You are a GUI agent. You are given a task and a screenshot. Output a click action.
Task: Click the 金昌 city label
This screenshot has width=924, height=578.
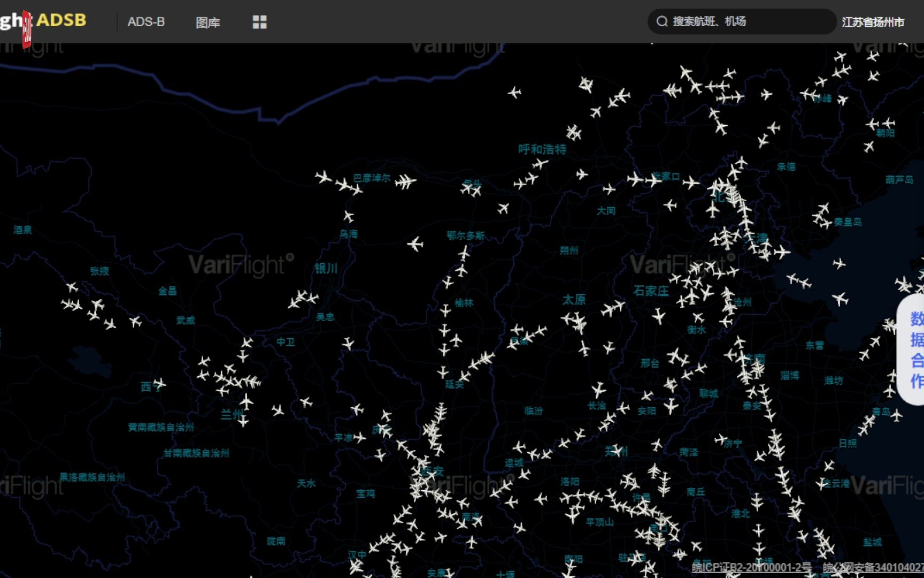tap(167, 291)
